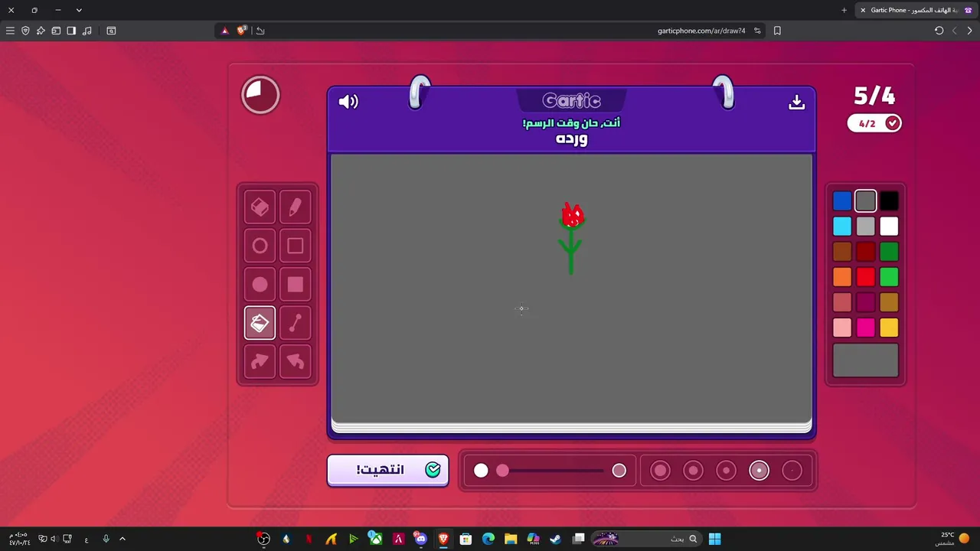Choose the cyan color swatch
This screenshot has width=980, height=551.
pyautogui.click(x=842, y=227)
